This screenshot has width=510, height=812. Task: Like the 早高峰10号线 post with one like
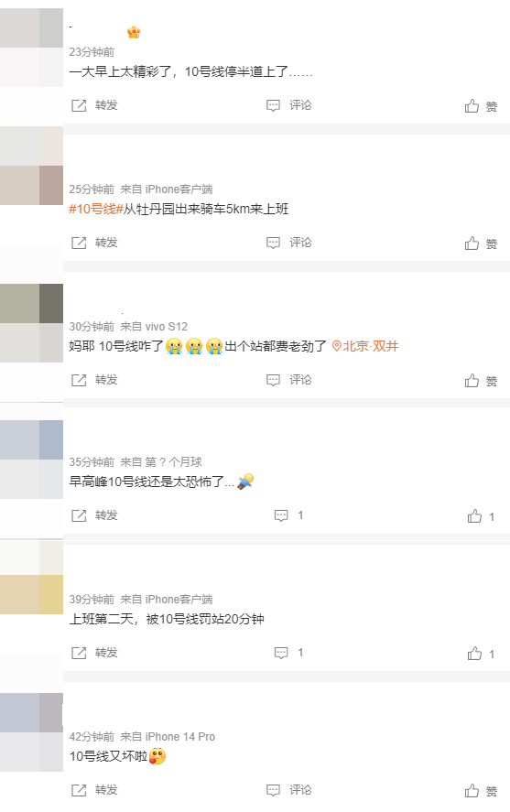point(481,516)
